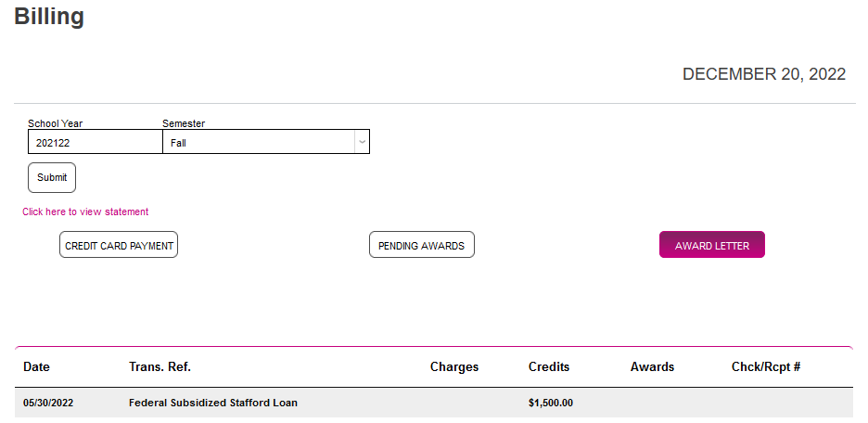The width and height of the screenshot is (868, 423).
Task: Click the Billing page heading
Action: [49, 17]
